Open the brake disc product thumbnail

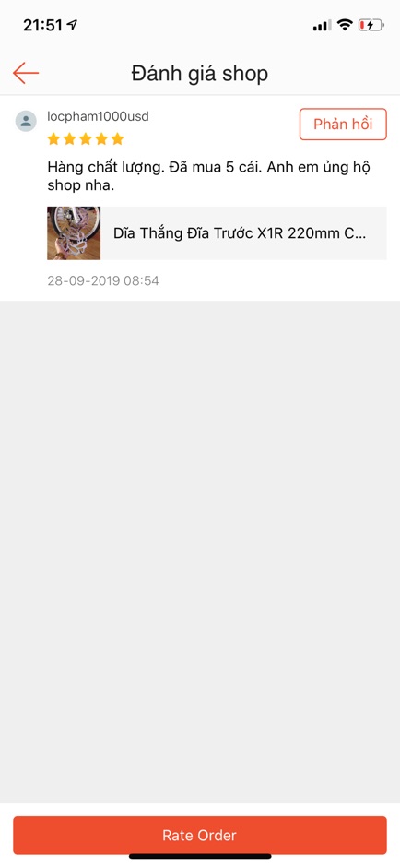point(74,233)
